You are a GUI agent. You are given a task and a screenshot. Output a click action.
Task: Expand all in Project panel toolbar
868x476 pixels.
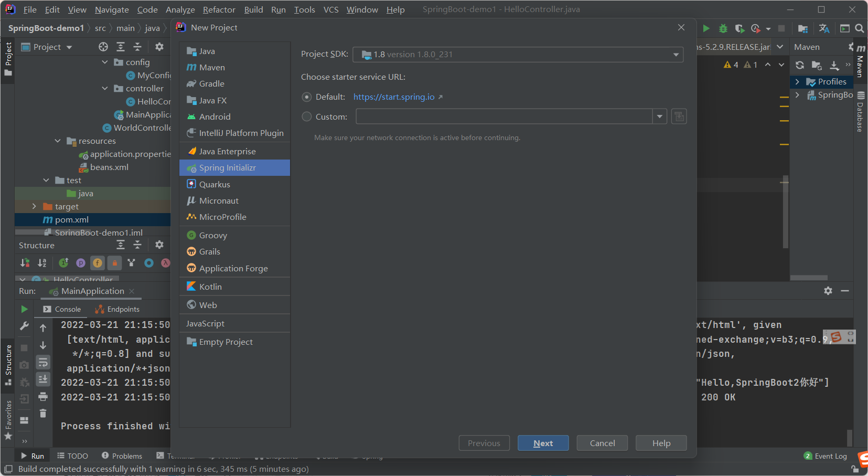pos(121,47)
